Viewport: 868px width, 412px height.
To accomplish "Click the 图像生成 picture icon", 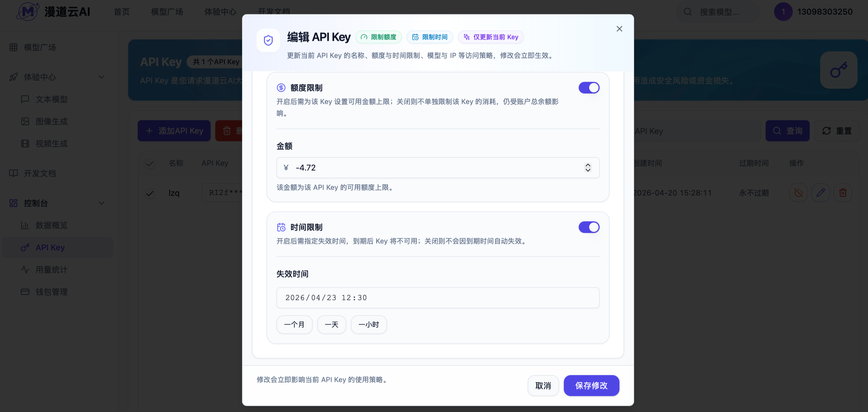I will click(x=25, y=121).
